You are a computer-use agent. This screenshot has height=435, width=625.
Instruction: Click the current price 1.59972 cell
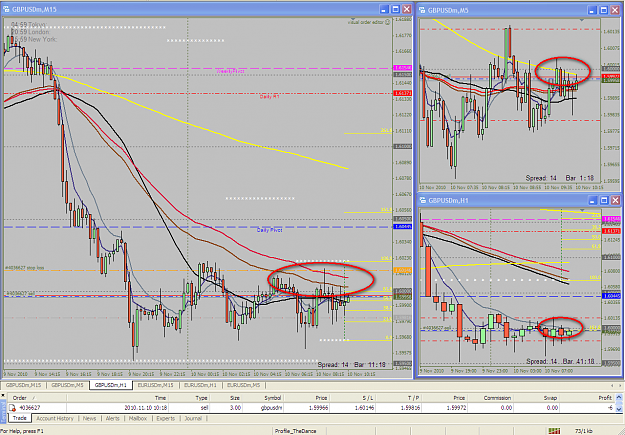tap(454, 408)
